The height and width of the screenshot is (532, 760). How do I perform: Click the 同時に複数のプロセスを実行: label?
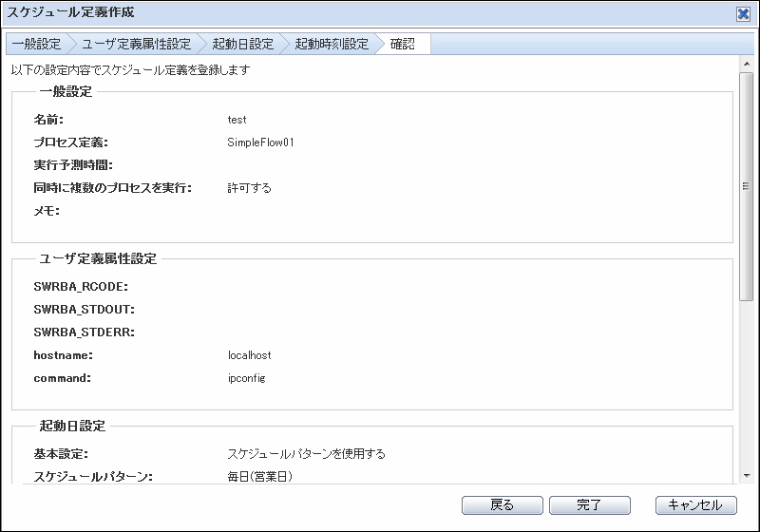pos(112,188)
